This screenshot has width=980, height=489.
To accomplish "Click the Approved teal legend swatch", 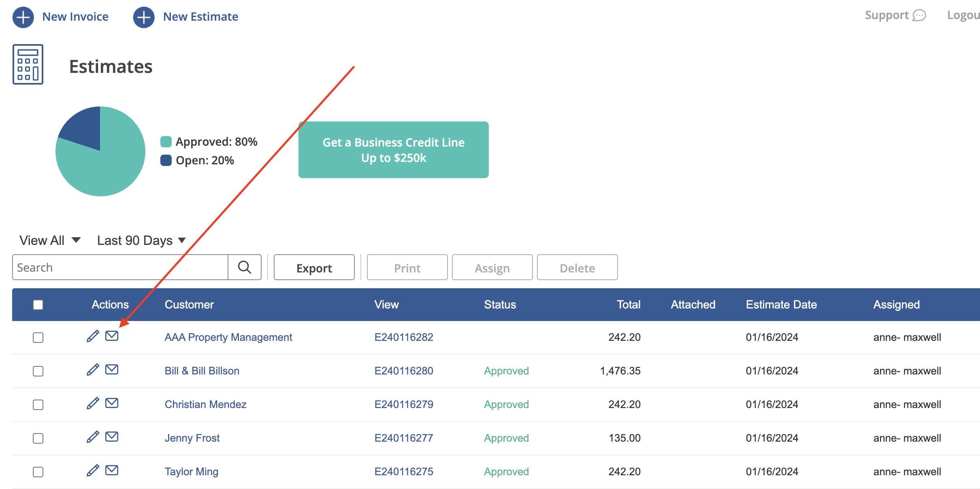I will 166,142.
